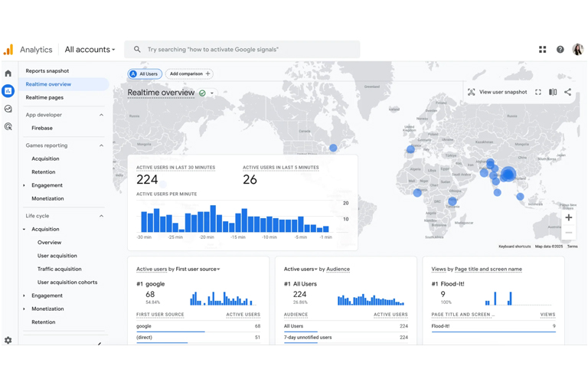Enter fullscreen map view

538,92
